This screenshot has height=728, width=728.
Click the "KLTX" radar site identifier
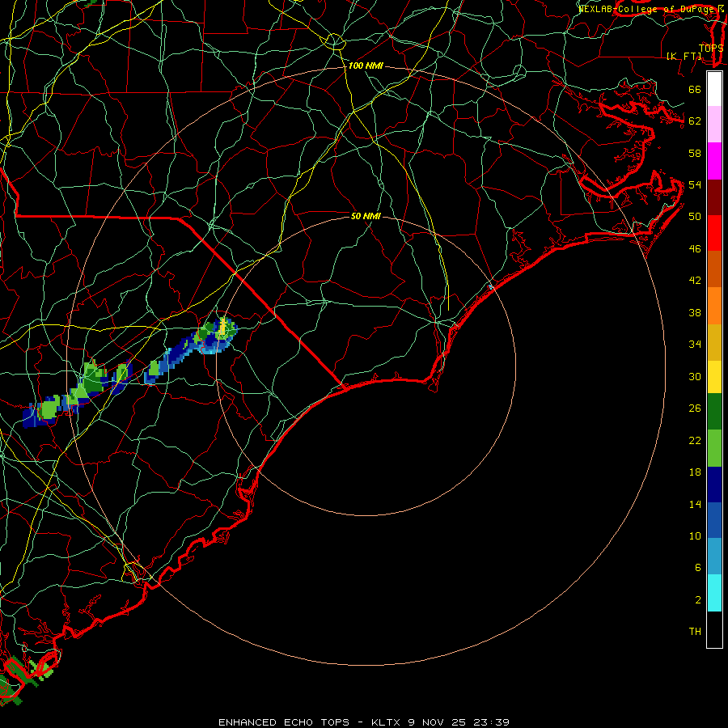tap(387, 722)
